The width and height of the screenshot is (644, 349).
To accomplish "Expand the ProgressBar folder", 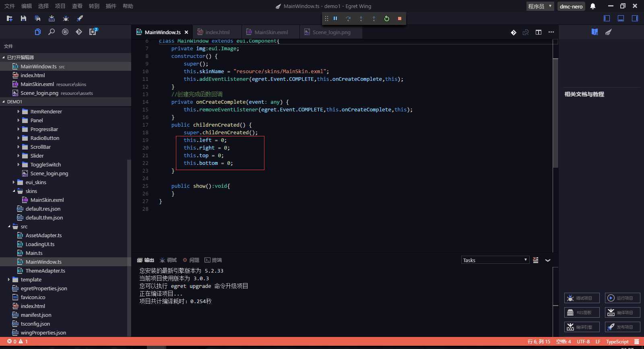I will [x=19, y=129].
